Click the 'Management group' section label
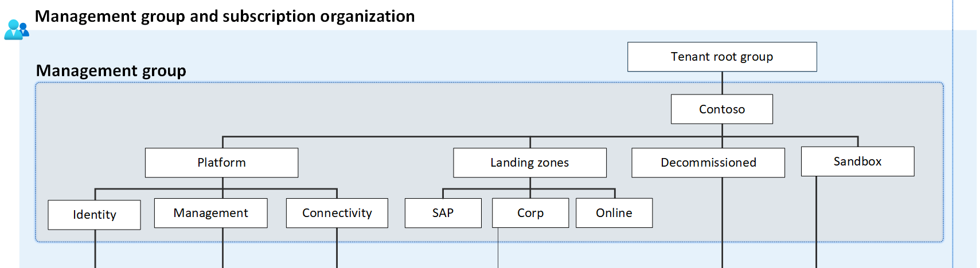The width and height of the screenshot is (980, 268). click(111, 70)
